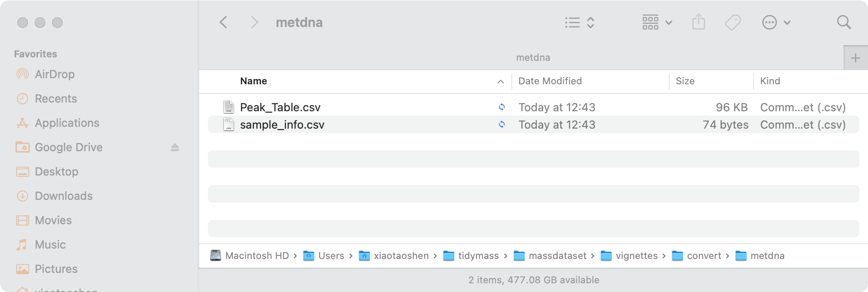Open the Tags toolbar icon
This screenshot has height=292, width=868.
pos(733,22)
